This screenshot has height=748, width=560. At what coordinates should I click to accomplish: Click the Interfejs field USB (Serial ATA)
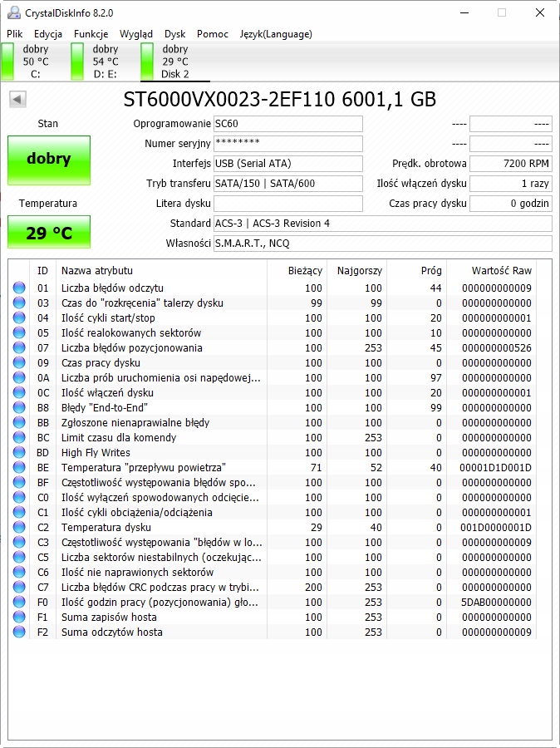point(288,164)
